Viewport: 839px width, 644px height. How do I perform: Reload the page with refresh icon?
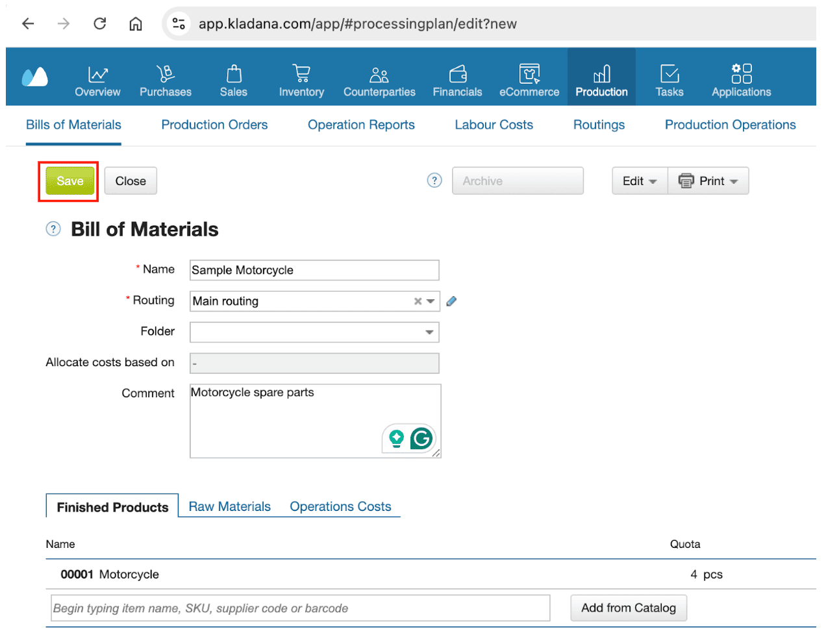[x=99, y=24]
